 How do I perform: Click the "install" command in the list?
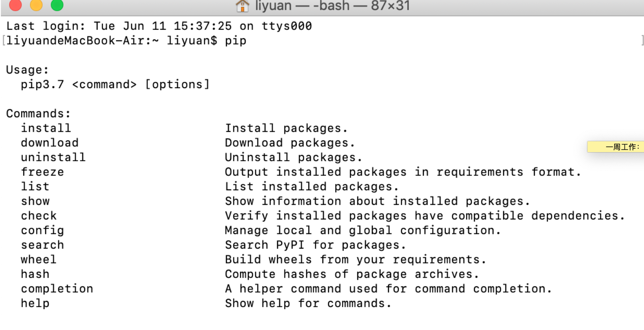pyautogui.click(x=46, y=128)
